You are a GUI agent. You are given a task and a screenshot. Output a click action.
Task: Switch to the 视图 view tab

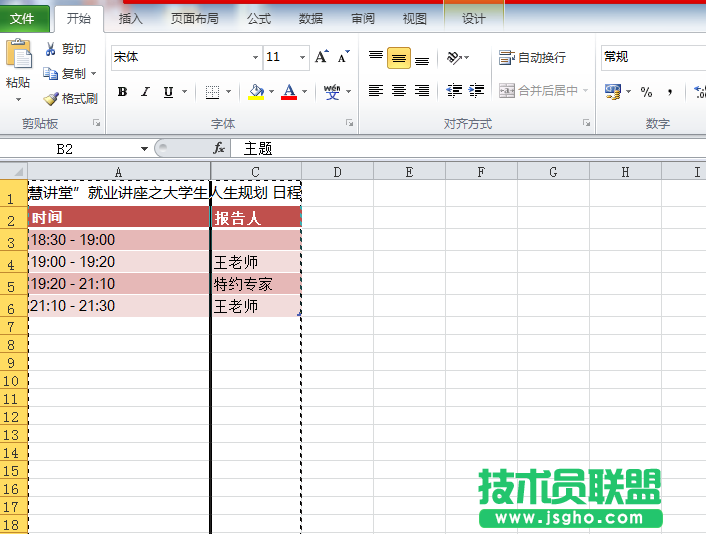tap(414, 18)
